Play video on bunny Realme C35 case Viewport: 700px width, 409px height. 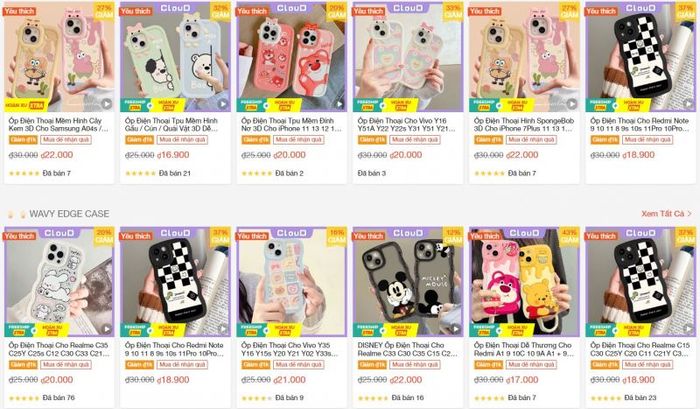pos(106,329)
